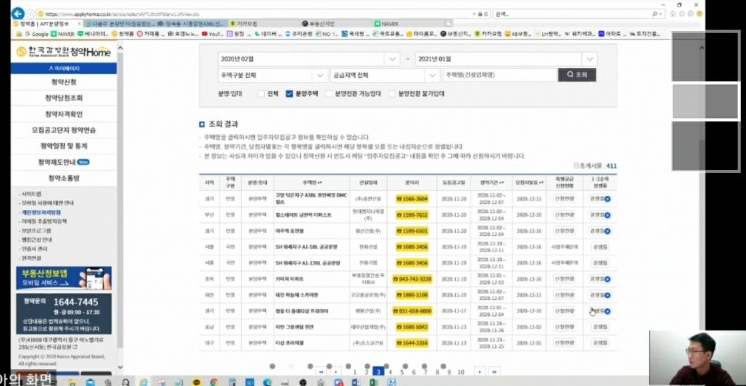
Task: Go to first page with double-left arrow
Action: pos(321,371)
